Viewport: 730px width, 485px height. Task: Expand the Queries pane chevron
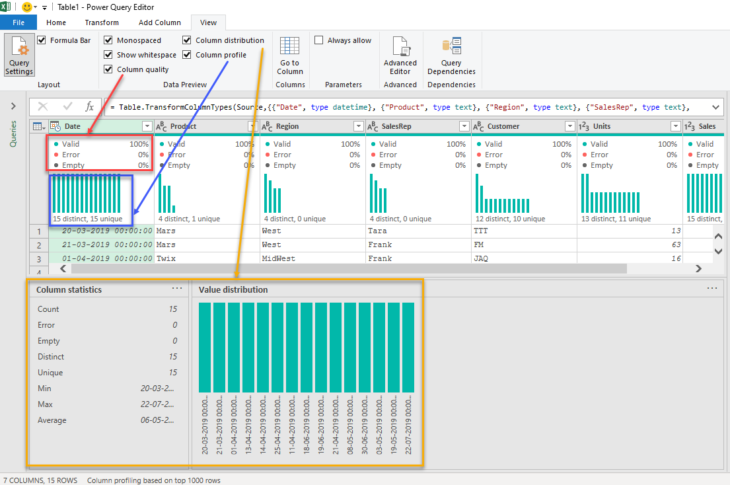(x=13, y=106)
